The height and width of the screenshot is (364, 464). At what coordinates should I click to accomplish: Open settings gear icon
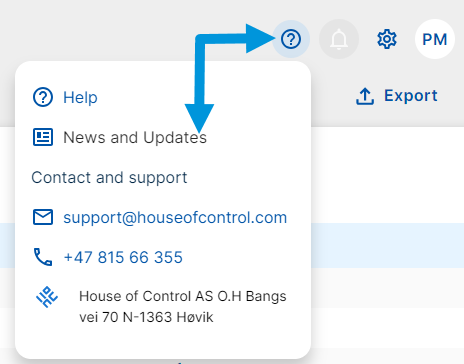point(387,39)
